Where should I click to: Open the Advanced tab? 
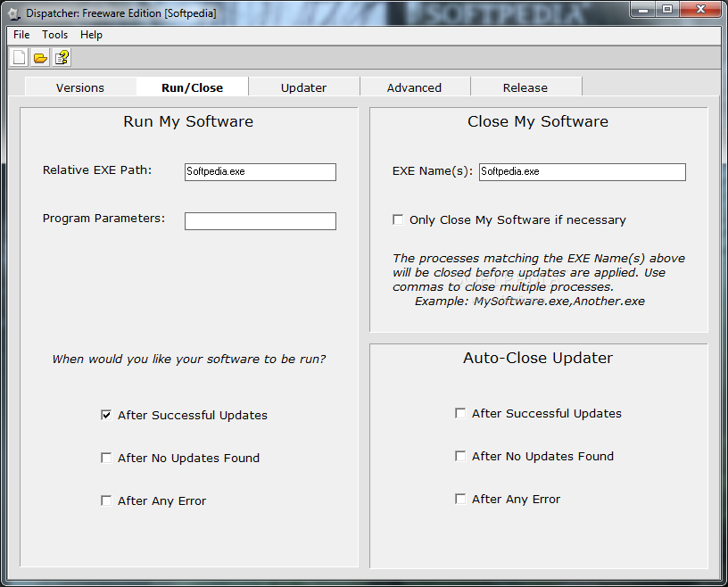tap(415, 87)
